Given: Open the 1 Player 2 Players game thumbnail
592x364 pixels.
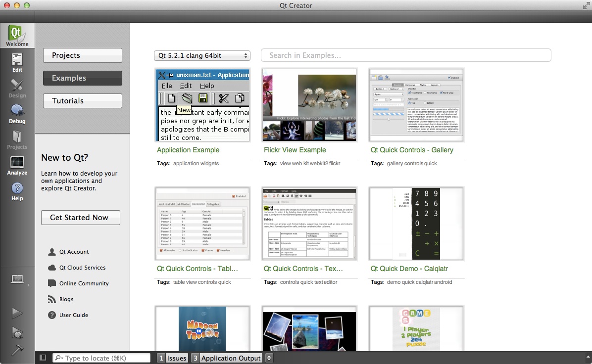Looking at the screenshot, I should click(x=416, y=328).
